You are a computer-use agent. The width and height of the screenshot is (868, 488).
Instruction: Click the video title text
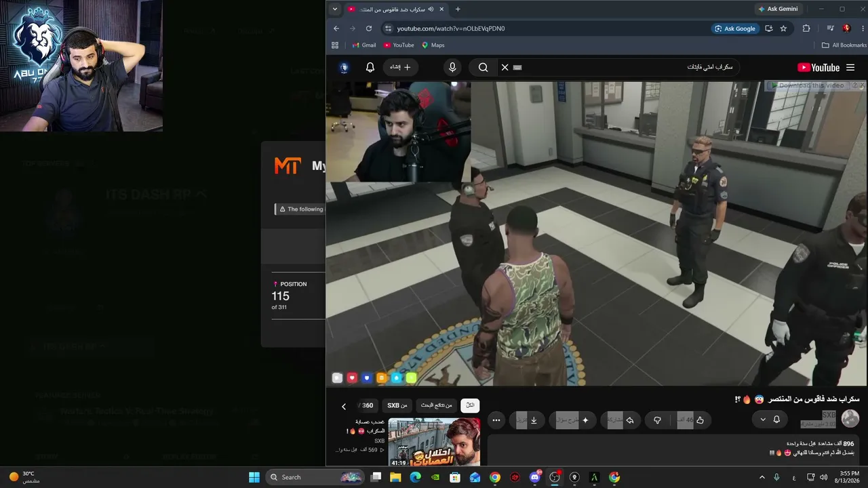798,399
